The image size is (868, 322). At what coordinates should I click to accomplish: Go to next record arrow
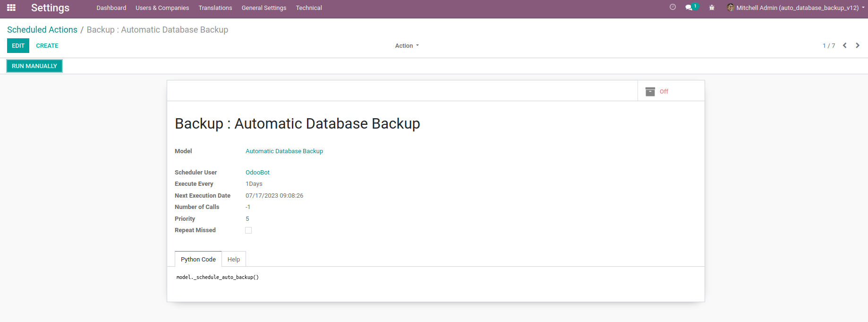point(858,45)
